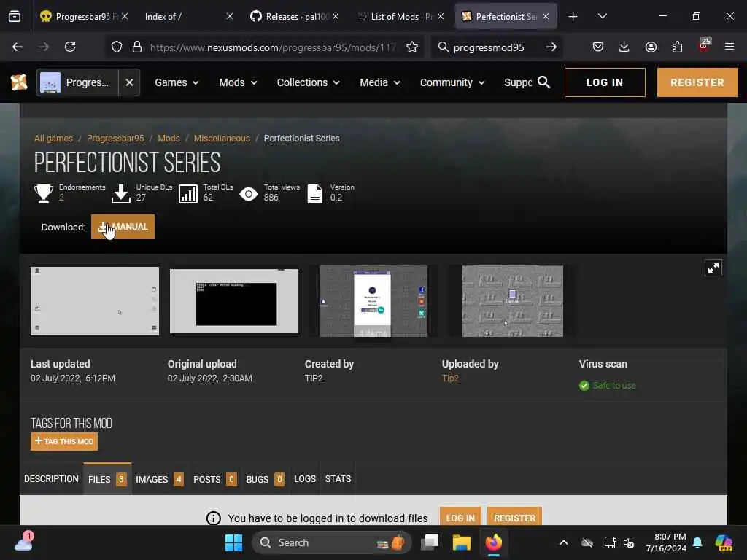This screenshot has height=560, width=747.
Task: Expand the Games menu
Action: 177,82
